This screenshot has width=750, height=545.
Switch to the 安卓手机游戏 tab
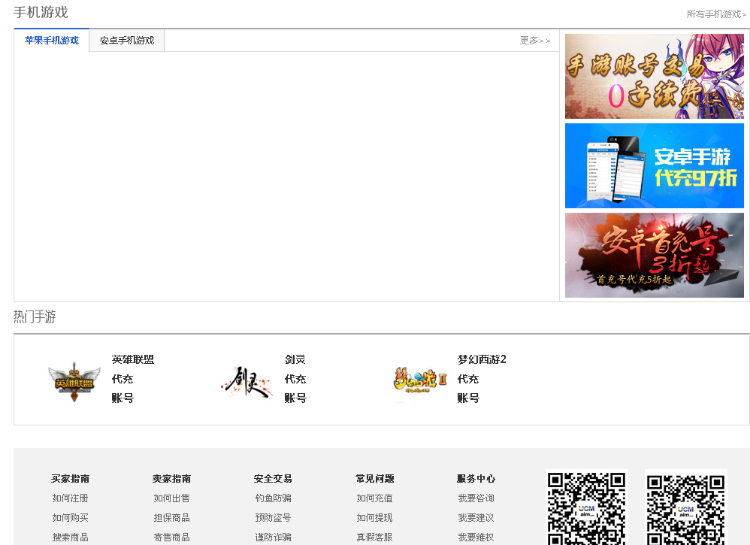click(127, 41)
